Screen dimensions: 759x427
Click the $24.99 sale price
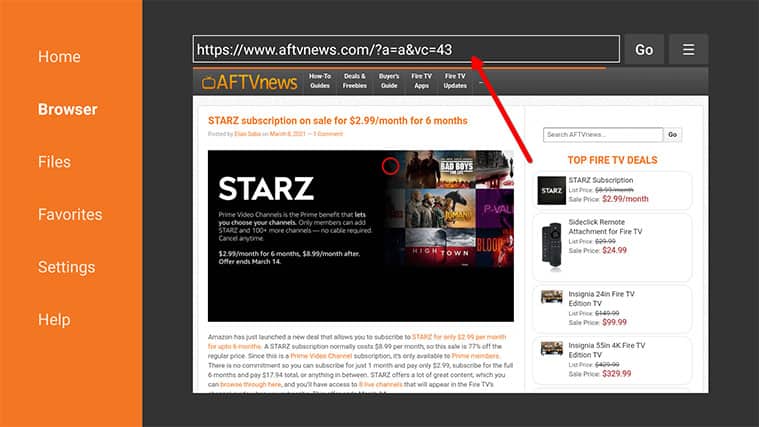pos(614,250)
